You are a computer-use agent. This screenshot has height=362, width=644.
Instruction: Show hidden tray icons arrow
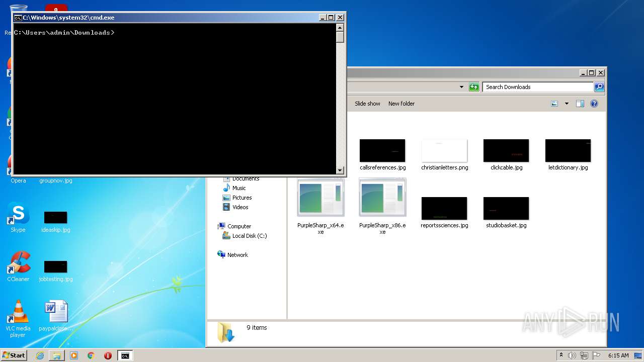561,355
